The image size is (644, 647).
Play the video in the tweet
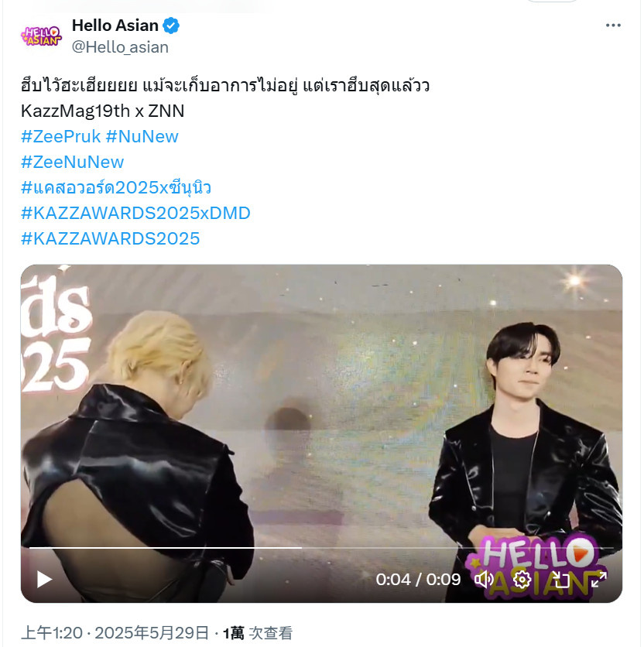(x=45, y=580)
